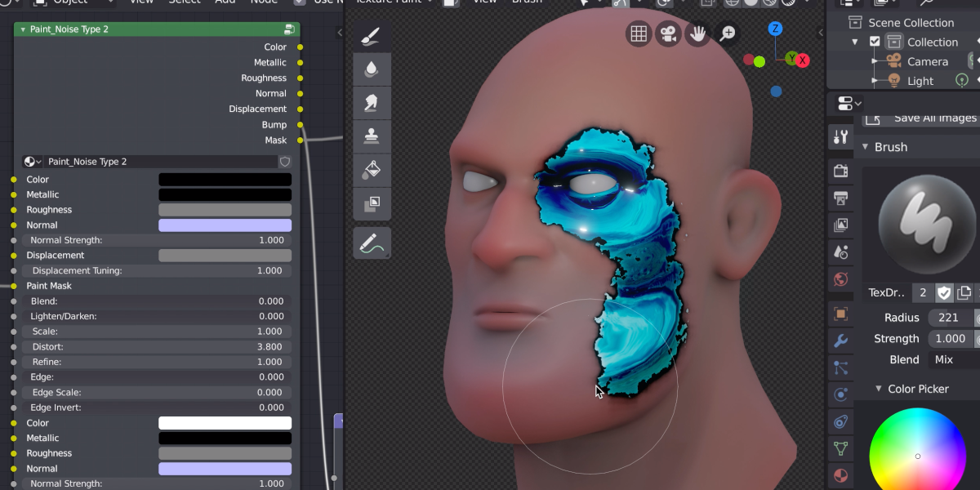980x490 pixels.
Task: Open the Object properties tab
Action: click(840, 314)
